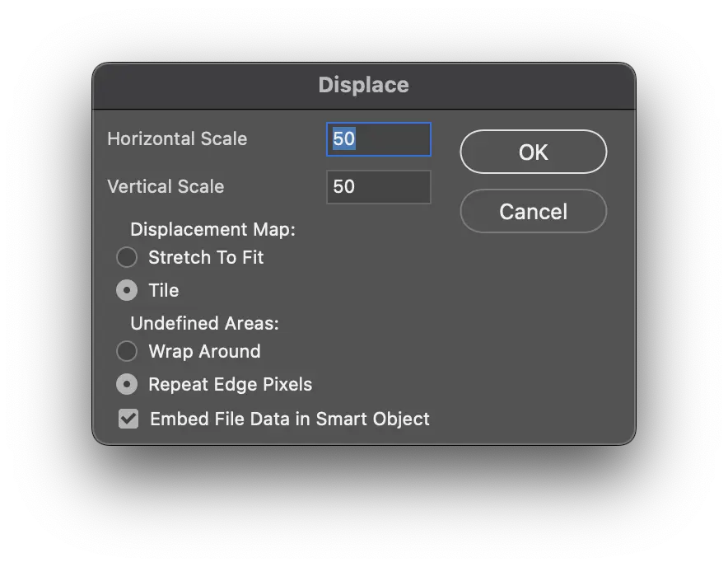The height and width of the screenshot is (567, 728).
Task: Click the Displace dialog title bar
Action: point(363,85)
